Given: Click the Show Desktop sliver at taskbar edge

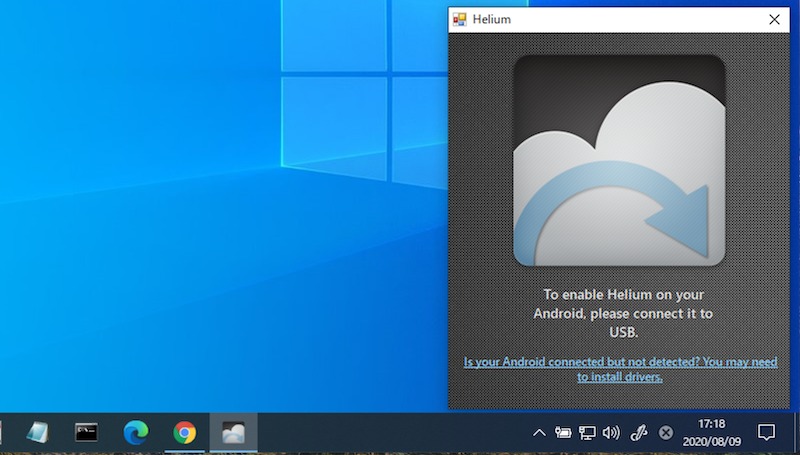Looking at the screenshot, I should click(796, 433).
